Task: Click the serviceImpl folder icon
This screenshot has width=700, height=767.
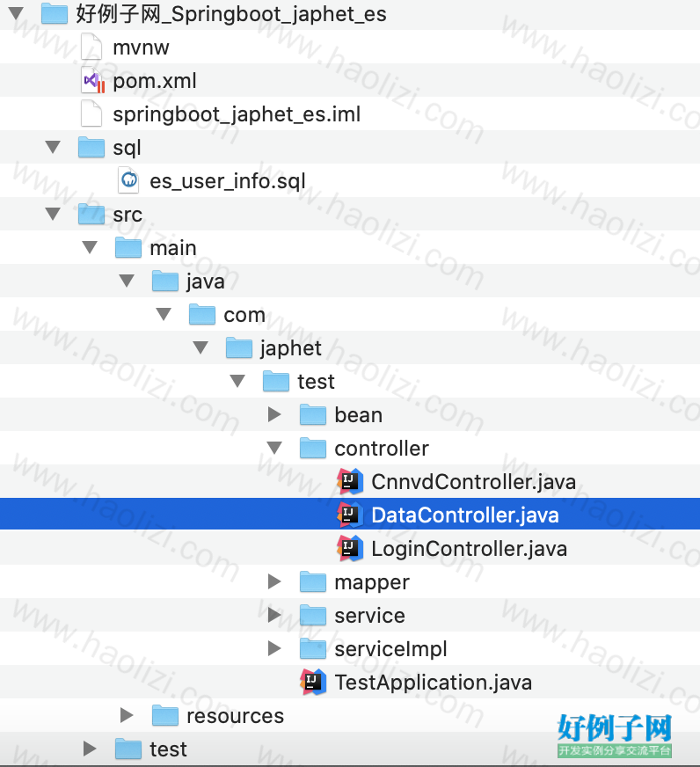Action: pos(313,648)
